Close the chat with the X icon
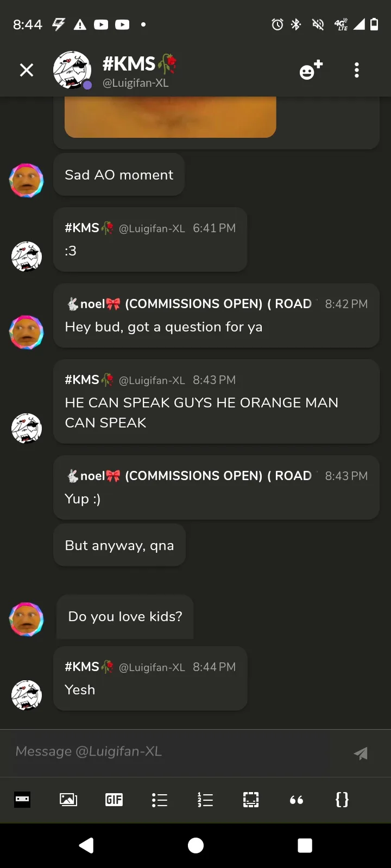Screen dimensions: 391x868 pyautogui.click(x=27, y=70)
